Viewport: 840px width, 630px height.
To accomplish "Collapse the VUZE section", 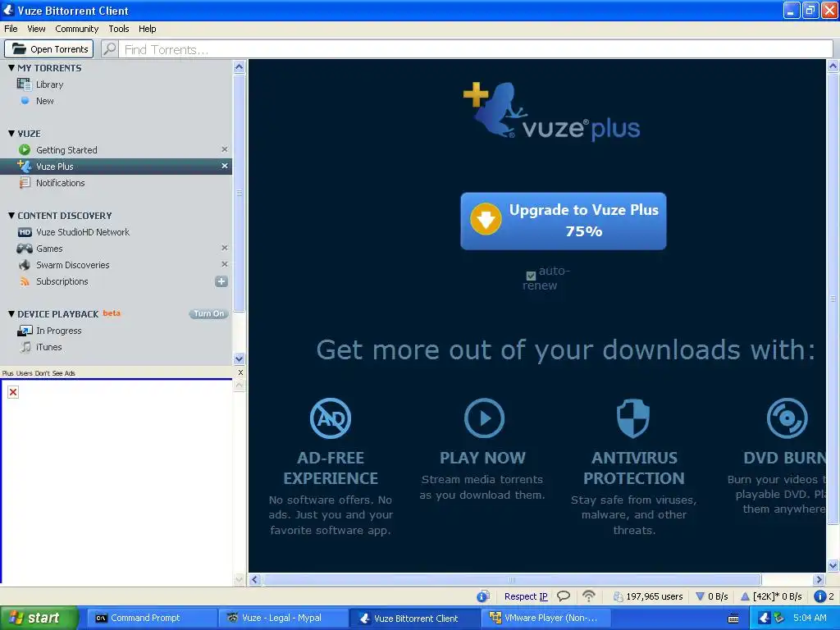I will (11, 134).
